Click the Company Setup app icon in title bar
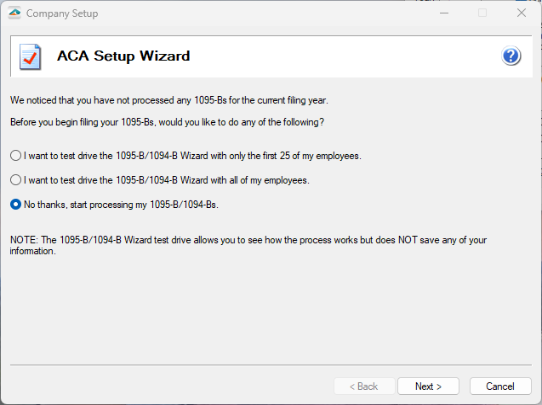542x405 pixels. coord(15,13)
